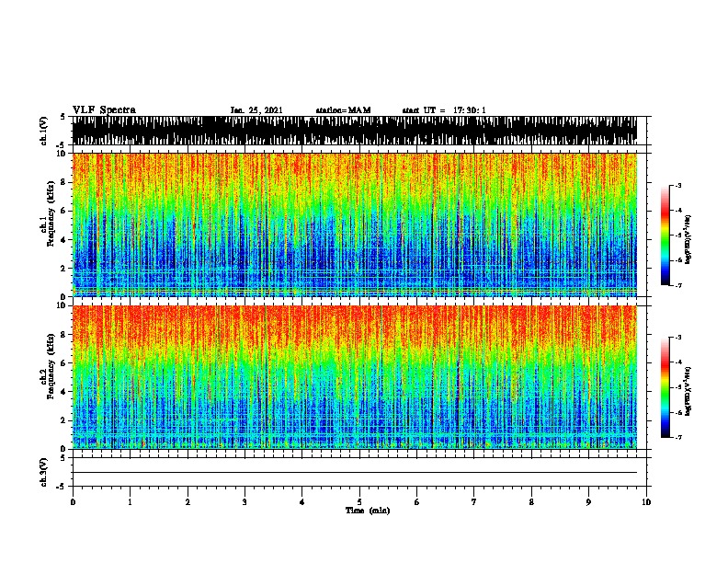This screenshot has width=728, height=563.
Task: Click the date label "Jan. 25, 2021"
Action: click(256, 110)
